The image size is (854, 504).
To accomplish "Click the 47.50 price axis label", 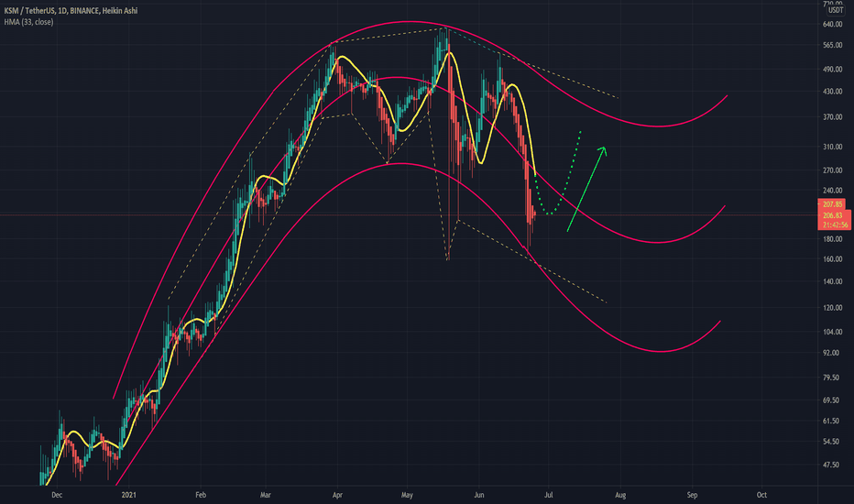I will (x=831, y=466).
